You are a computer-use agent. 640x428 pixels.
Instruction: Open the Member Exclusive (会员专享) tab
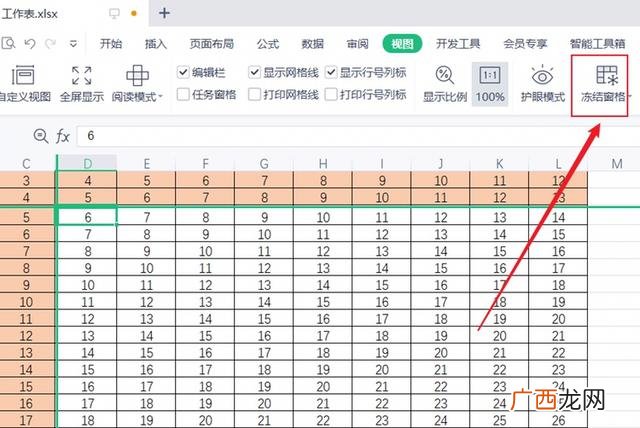click(x=525, y=44)
